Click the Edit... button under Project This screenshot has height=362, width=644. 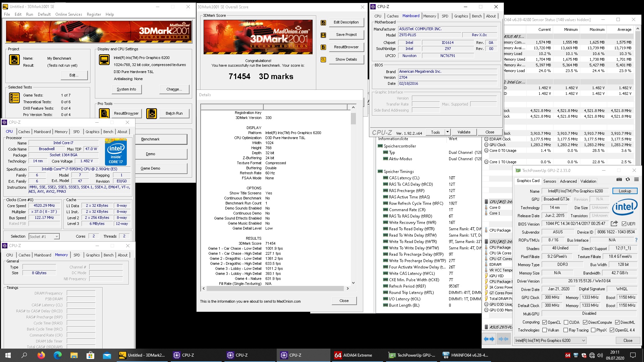click(74, 75)
